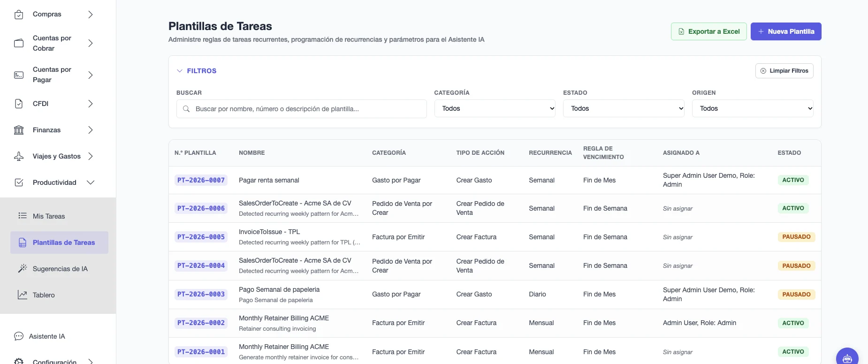Click the Productividad checkbox icon
This screenshot has height=364, width=868.
click(19, 182)
